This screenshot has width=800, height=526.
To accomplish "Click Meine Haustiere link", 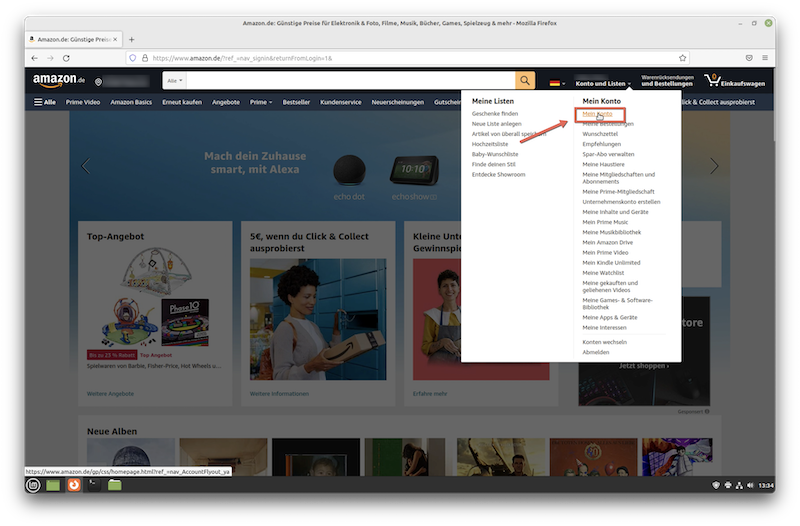I will click(604, 164).
